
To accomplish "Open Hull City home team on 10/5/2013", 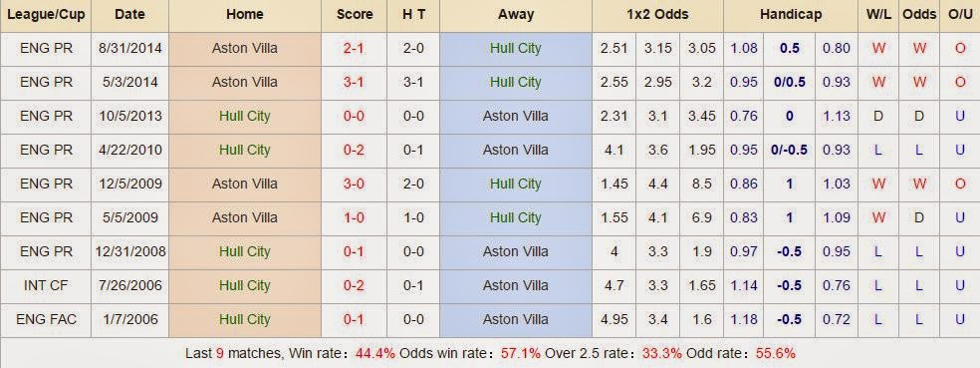I will (245, 116).
